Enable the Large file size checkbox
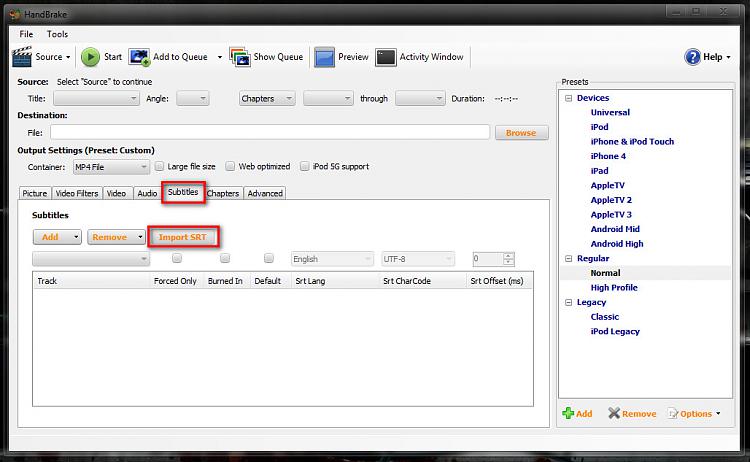This screenshot has height=462, width=750. (x=160, y=166)
